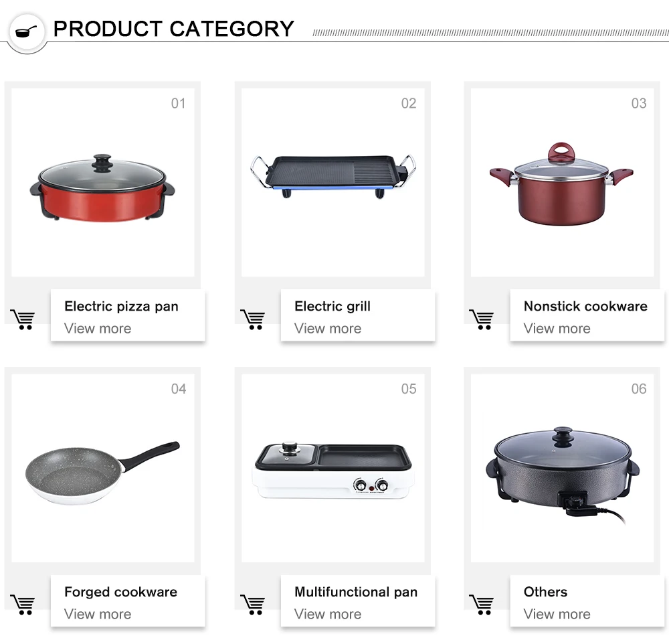Click cart icon beside Multifunctional pan
669x644 pixels.
pyautogui.click(x=252, y=605)
